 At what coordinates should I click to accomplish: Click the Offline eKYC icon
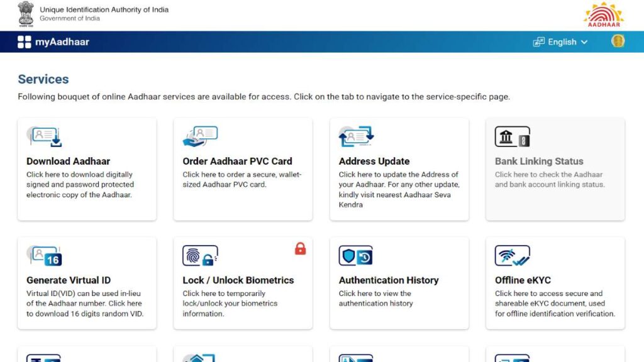coord(513,256)
